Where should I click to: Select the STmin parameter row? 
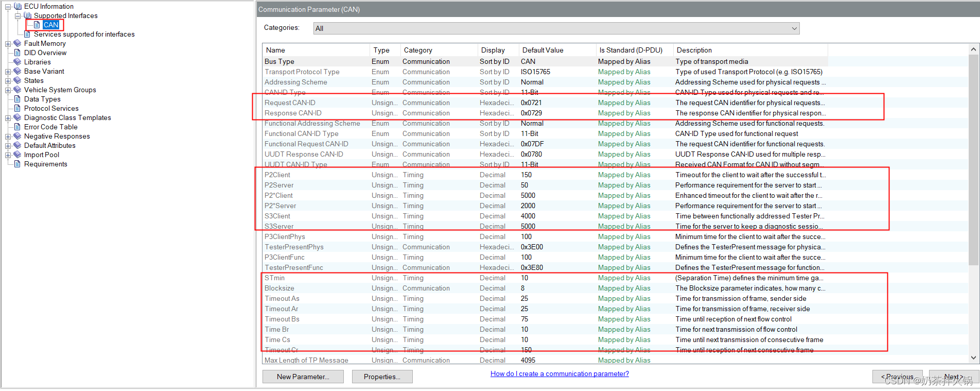point(545,278)
